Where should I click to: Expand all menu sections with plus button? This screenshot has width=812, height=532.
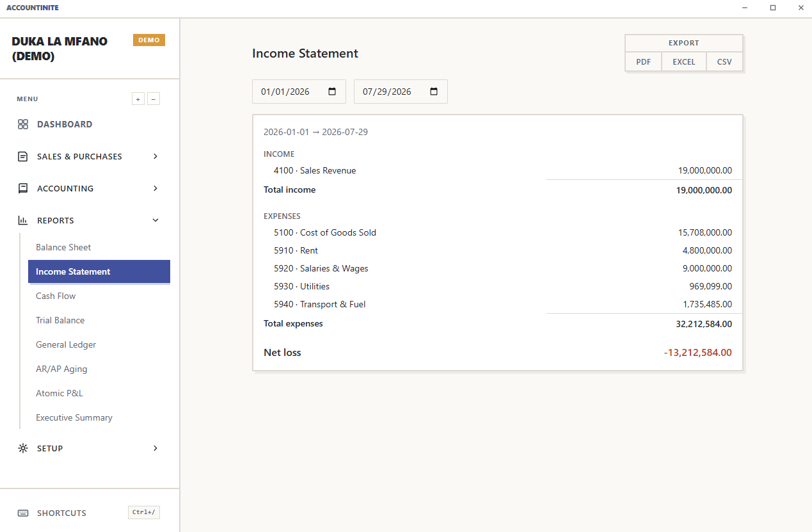[x=138, y=99]
